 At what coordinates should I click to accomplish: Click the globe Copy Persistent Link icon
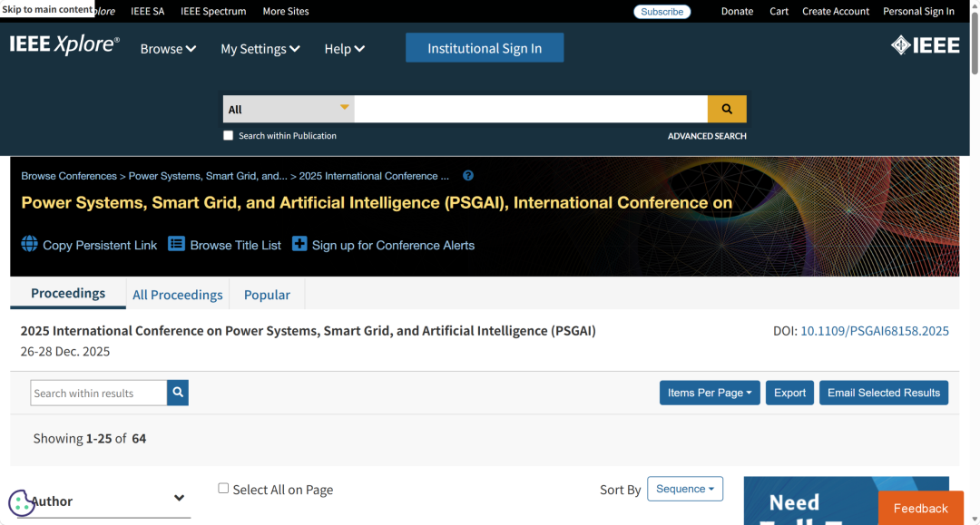tap(29, 244)
